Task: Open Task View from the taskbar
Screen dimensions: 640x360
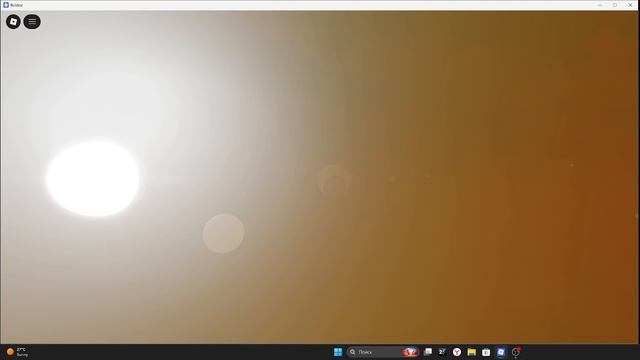Action: tap(428, 352)
